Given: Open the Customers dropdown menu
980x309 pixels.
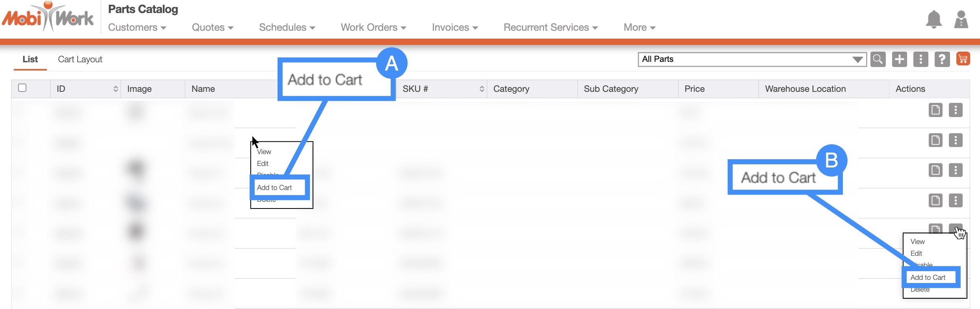Looking at the screenshot, I should pos(137,28).
